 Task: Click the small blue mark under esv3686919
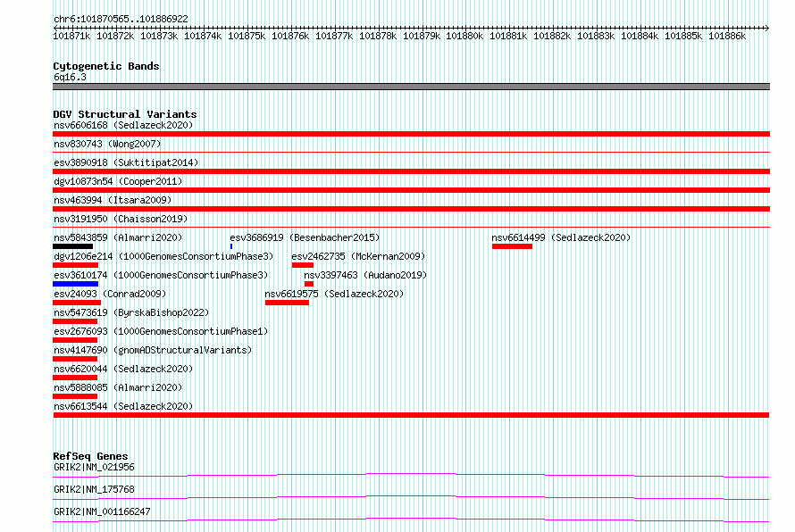(231, 246)
